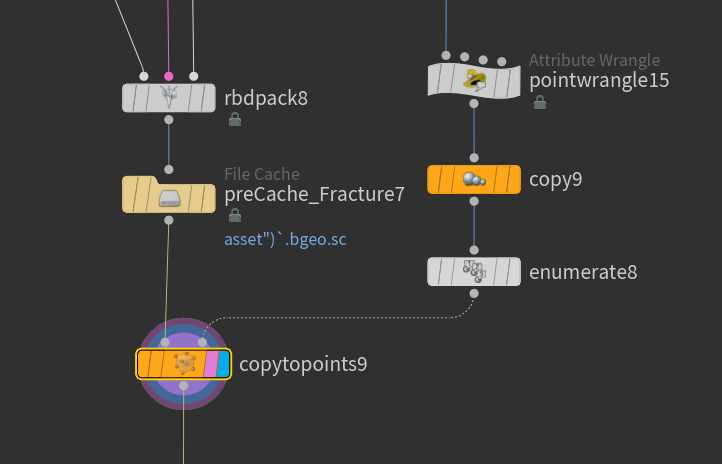
Task: Toggle the pink render flag on copytopoints9
Action: [211, 364]
